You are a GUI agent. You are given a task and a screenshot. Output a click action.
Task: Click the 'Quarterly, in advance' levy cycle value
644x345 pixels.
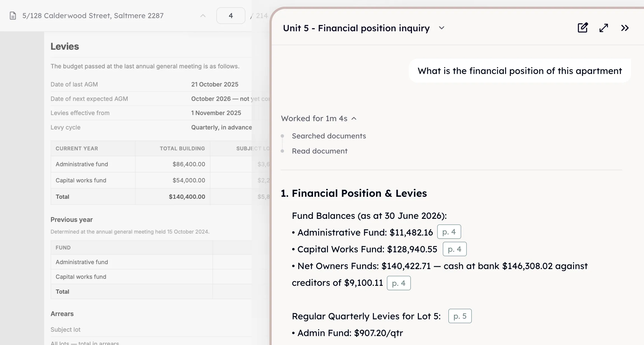(221, 127)
